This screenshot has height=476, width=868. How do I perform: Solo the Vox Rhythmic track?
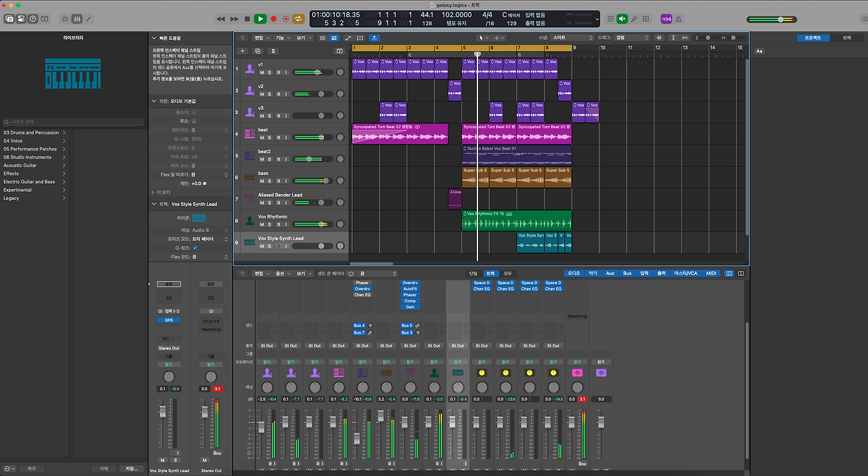coord(270,224)
